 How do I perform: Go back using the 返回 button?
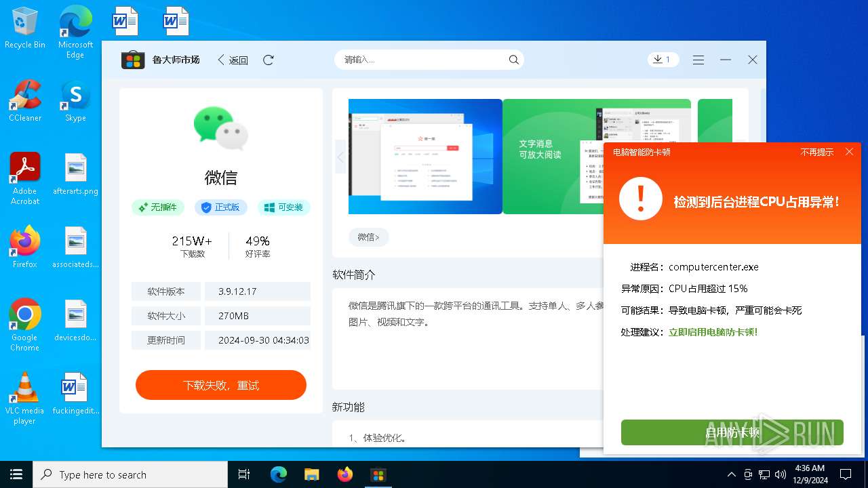coord(233,60)
